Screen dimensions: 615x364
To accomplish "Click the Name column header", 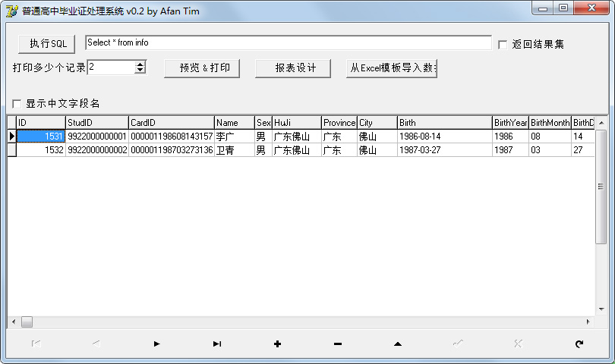I will tap(235, 123).
